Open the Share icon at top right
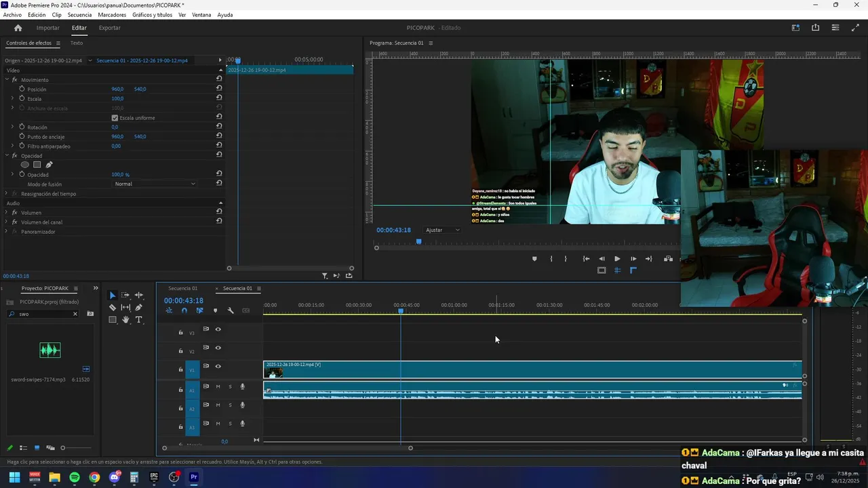This screenshot has width=868, height=488. coord(815,28)
